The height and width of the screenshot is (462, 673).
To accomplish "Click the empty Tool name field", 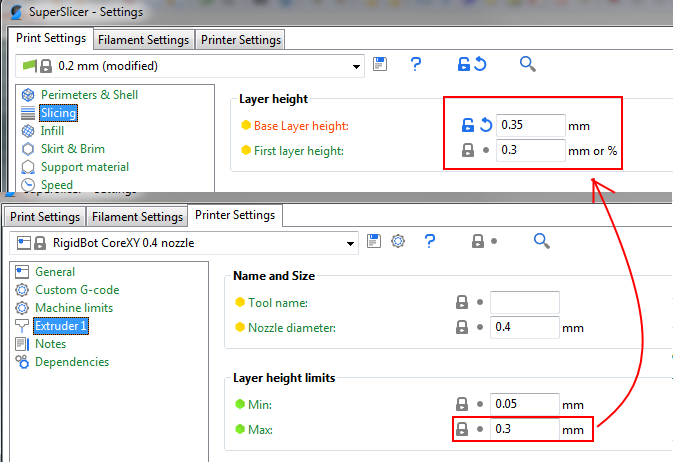I will pos(524,302).
